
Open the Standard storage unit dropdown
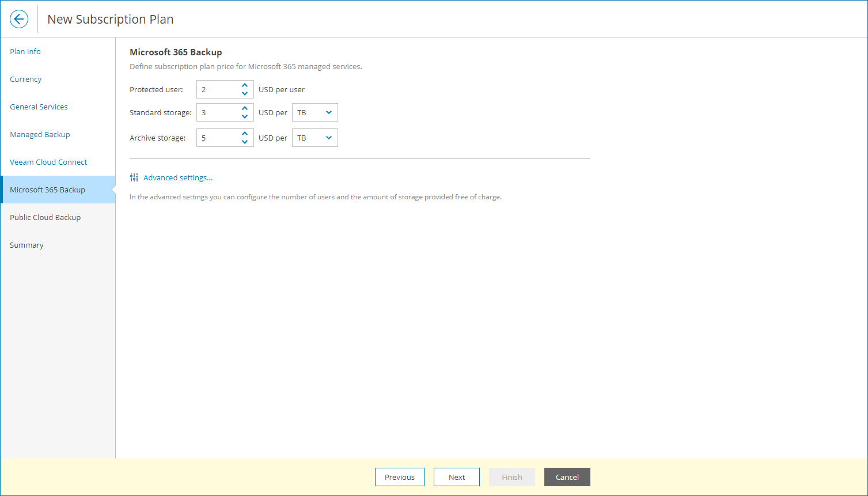(x=315, y=112)
